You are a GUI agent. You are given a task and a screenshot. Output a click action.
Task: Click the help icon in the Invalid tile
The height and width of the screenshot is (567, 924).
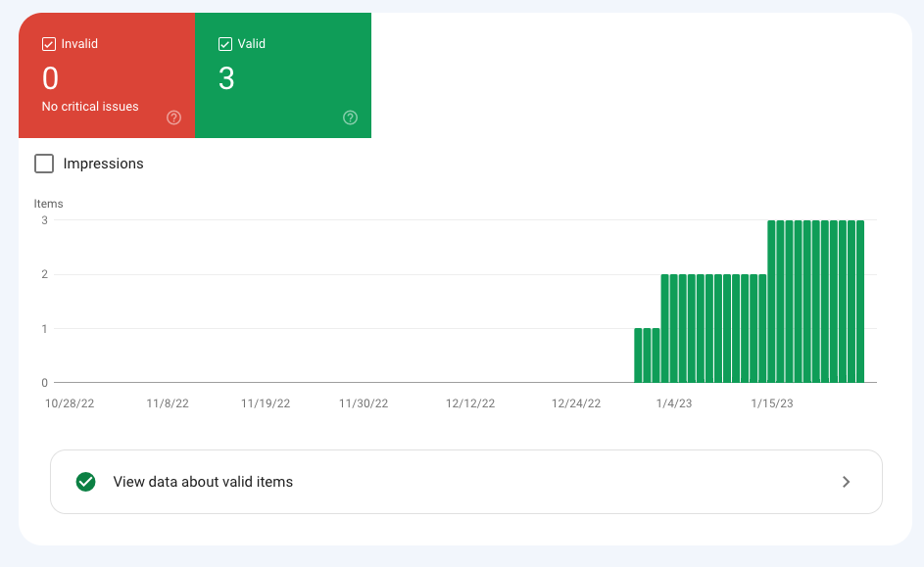[x=173, y=118]
